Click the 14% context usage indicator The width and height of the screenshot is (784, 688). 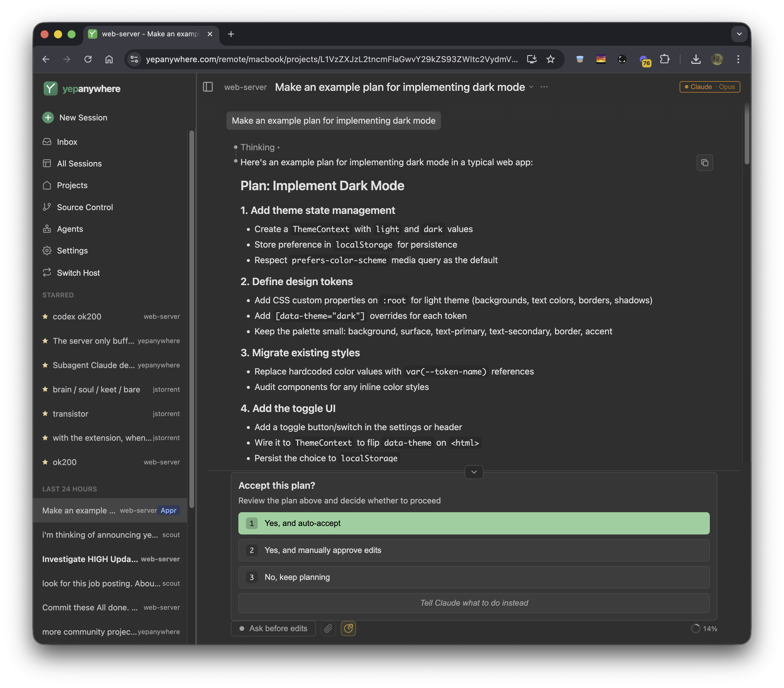(704, 628)
